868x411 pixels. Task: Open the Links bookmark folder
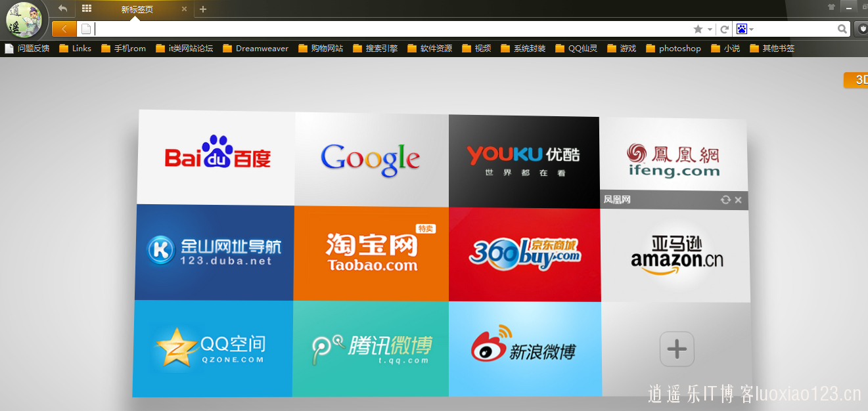[75, 48]
